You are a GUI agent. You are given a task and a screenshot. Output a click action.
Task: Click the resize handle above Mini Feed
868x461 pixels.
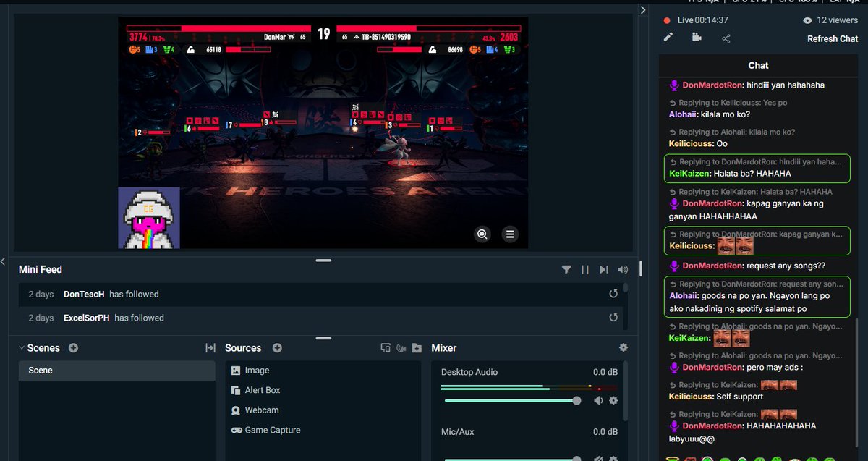(323, 260)
